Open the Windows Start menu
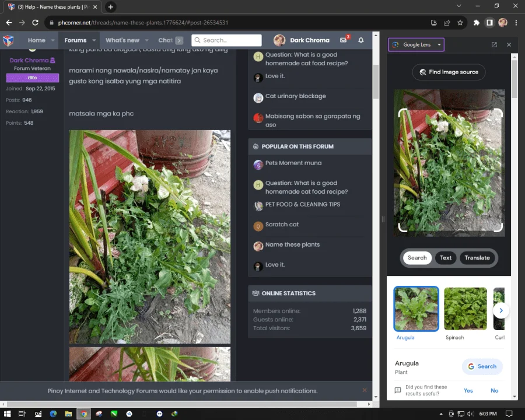 7,414
